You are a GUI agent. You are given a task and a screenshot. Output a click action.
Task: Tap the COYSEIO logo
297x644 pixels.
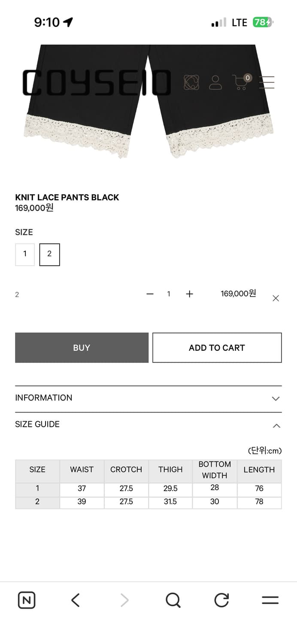pos(97,83)
